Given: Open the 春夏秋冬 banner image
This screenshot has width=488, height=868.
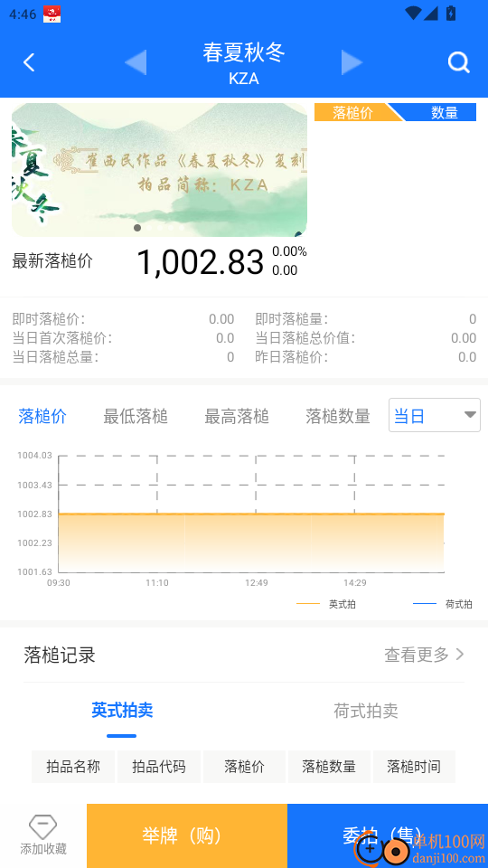Looking at the screenshot, I should tap(159, 170).
